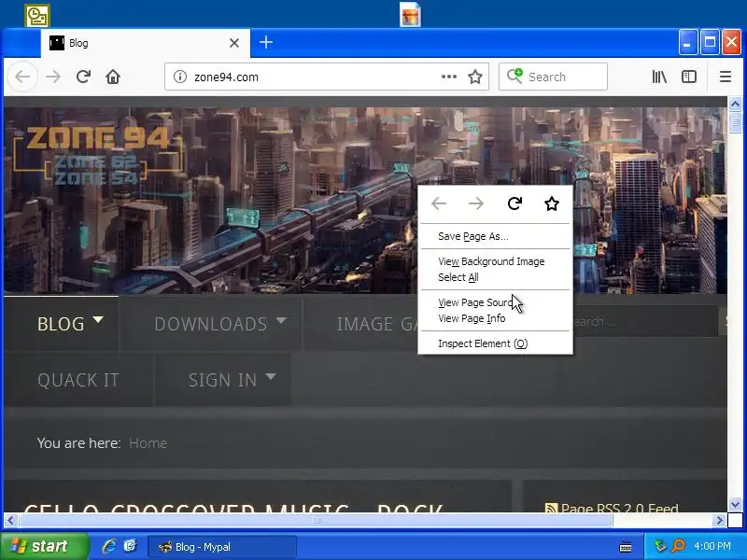747x560 pixels.
Task: Click the vertical scrollbar up arrow
Action: pos(735,104)
